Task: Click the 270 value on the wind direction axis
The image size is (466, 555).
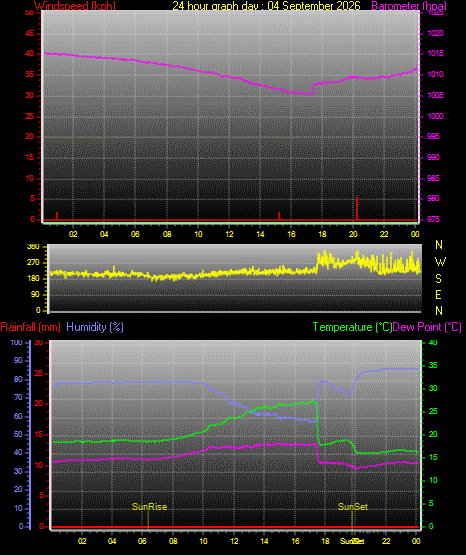Action: pyautogui.click(x=33, y=263)
